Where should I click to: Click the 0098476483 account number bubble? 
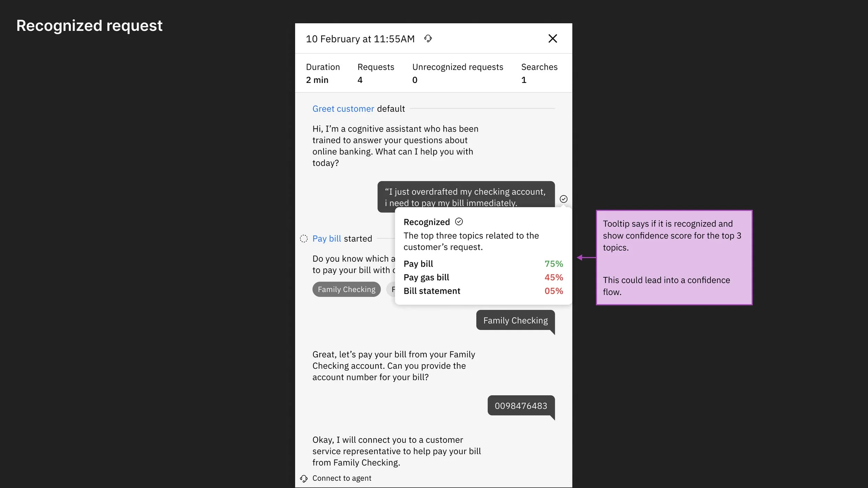[x=520, y=406]
